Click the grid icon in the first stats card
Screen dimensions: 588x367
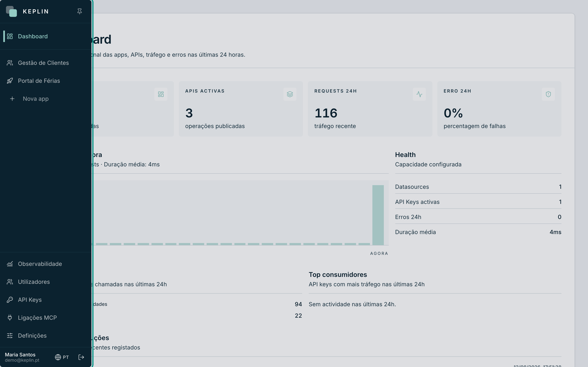161,94
